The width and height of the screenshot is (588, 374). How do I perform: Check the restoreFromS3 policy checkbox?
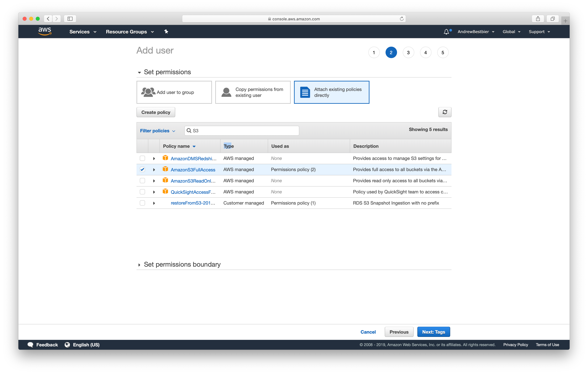(x=142, y=203)
